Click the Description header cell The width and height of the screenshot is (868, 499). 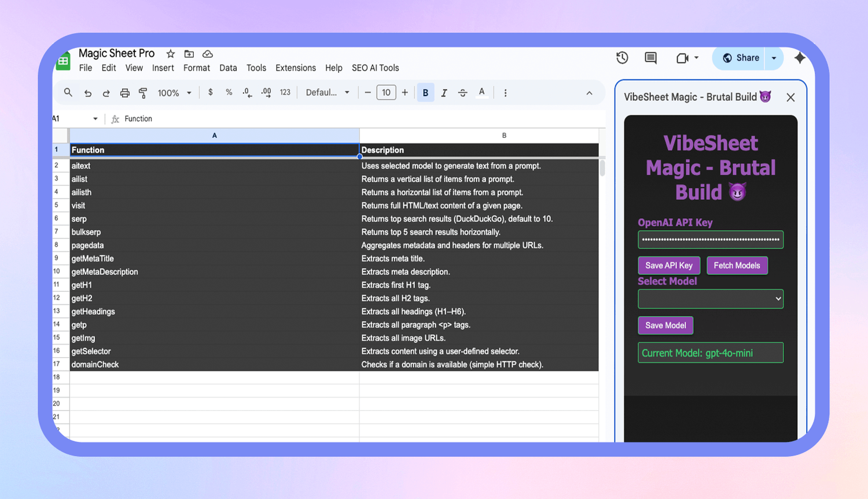479,150
